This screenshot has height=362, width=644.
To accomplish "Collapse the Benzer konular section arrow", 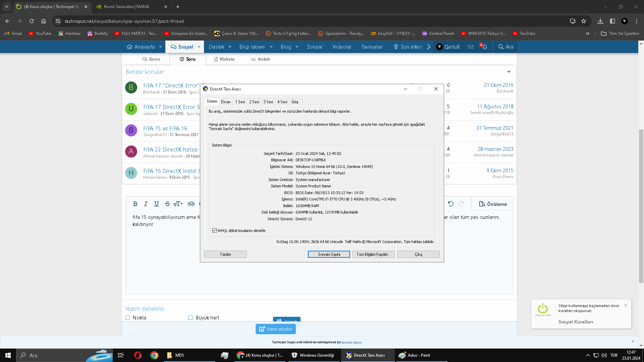I will tap(509, 72).
